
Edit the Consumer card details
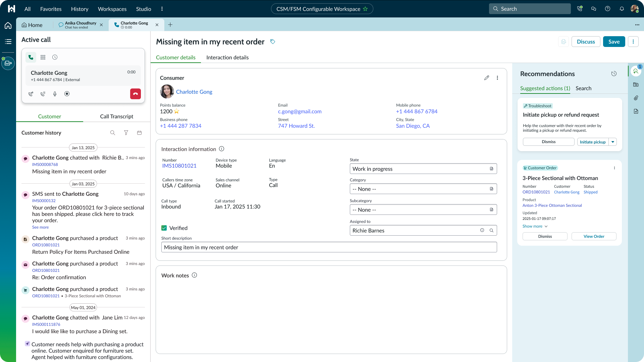click(x=487, y=78)
